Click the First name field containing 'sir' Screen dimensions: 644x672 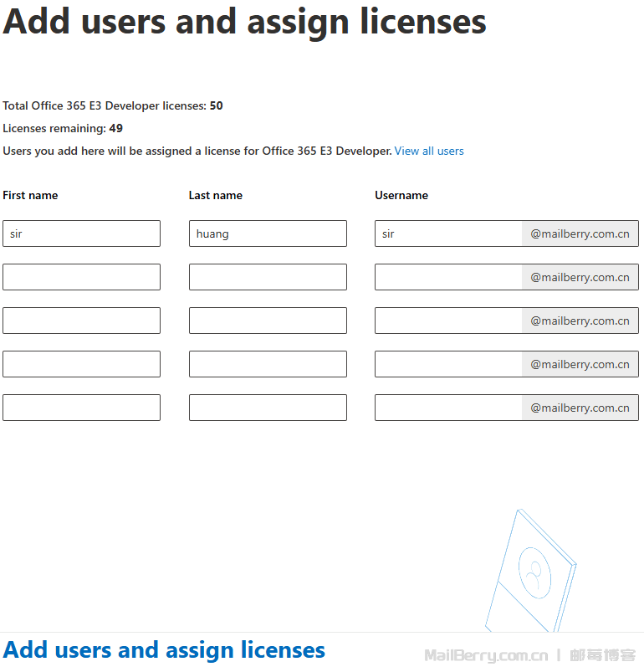click(x=81, y=233)
